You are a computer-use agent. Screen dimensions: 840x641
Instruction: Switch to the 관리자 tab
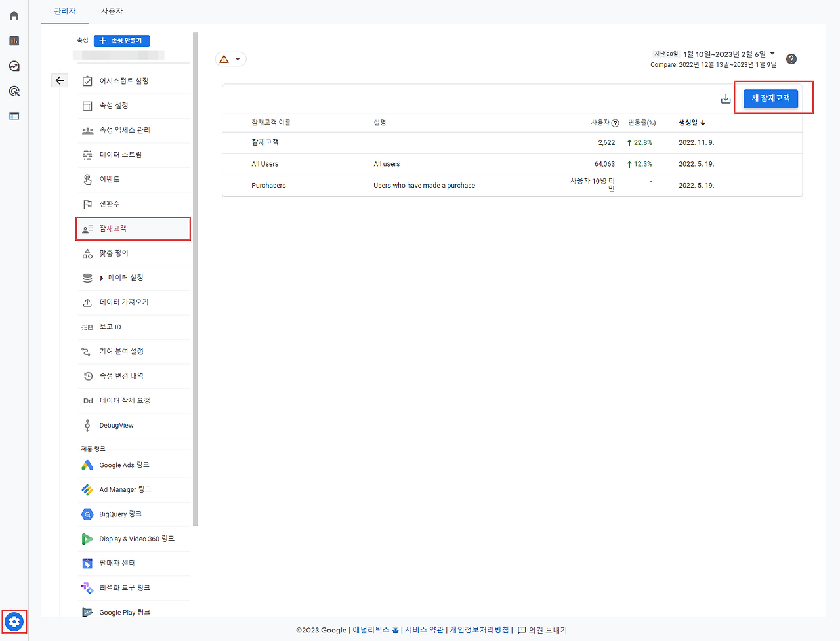pyautogui.click(x=65, y=11)
